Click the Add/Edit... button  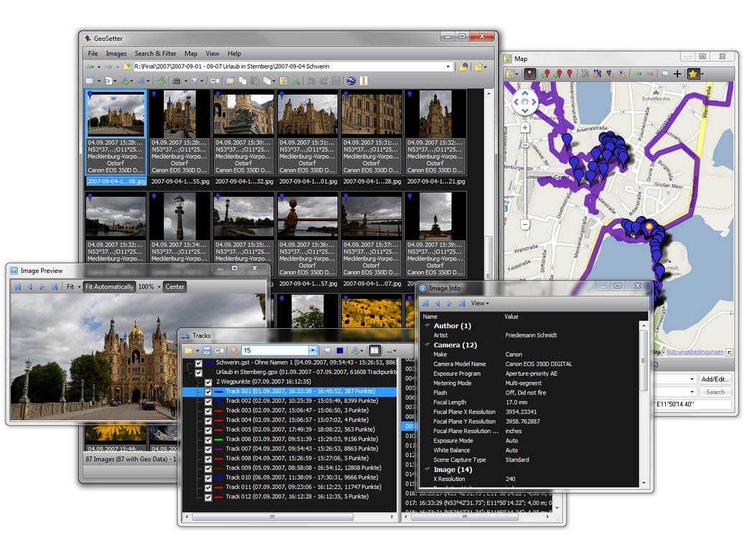click(715, 379)
